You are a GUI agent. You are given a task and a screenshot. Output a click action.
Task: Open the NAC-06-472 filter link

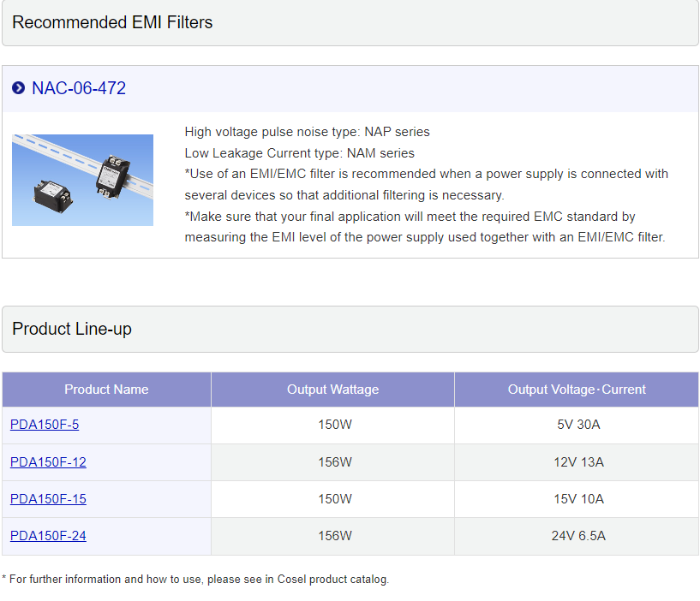(x=79, y=88)
